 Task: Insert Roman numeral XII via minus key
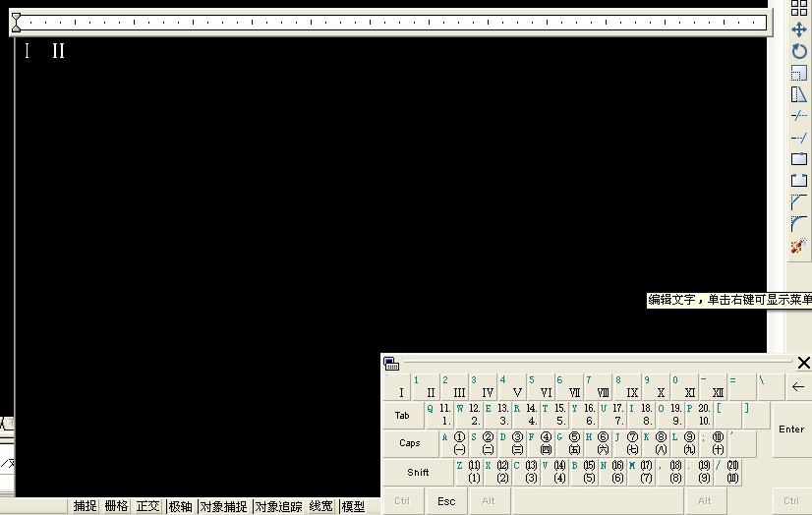click(x=713, y=386)
